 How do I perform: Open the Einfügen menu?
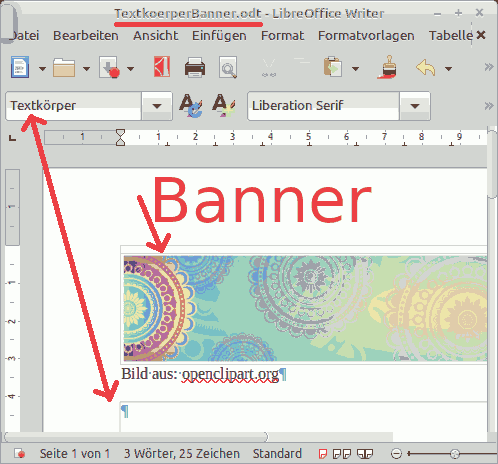tap(219, 35)
